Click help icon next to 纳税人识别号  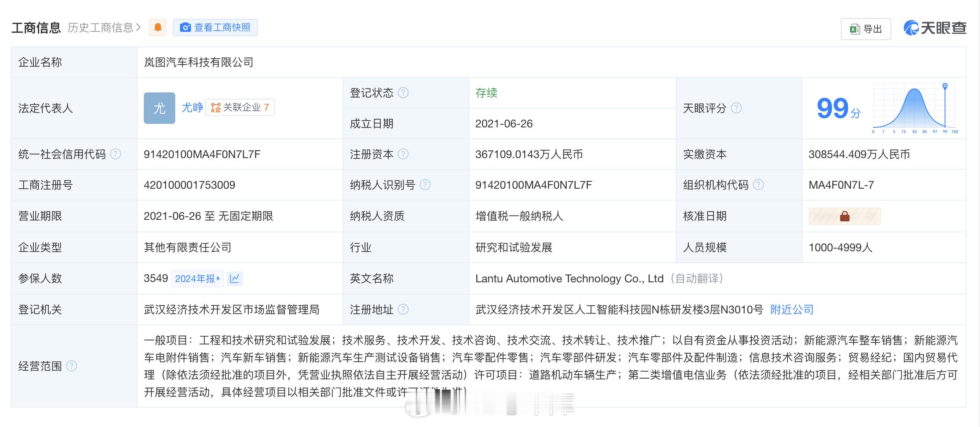click(425, 185)
